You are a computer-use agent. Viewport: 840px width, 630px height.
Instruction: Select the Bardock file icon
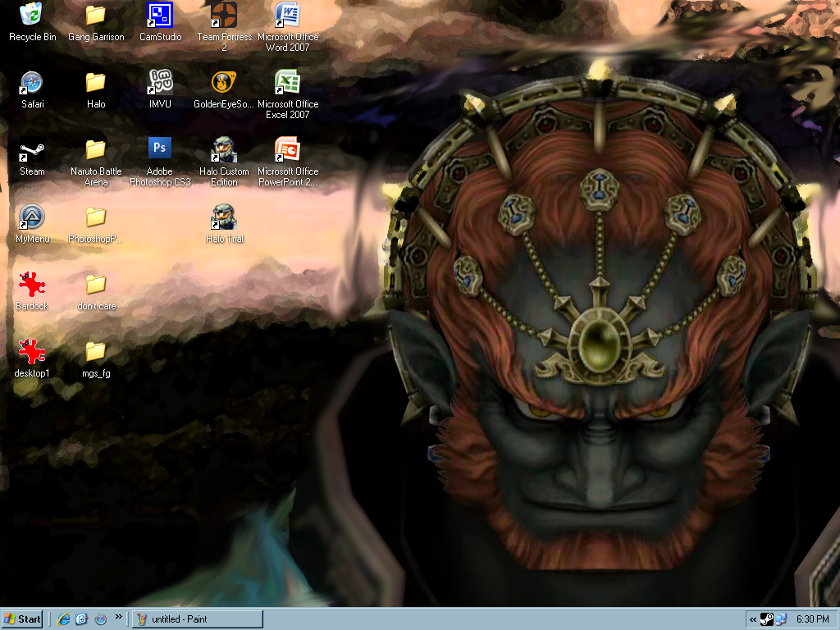(x=33, y=285)
